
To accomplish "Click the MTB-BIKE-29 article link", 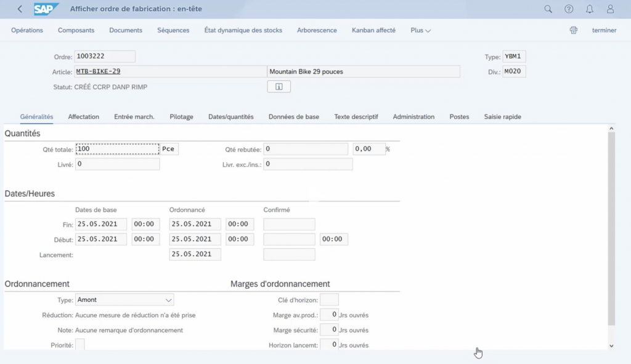I will [x=98, y=71].
